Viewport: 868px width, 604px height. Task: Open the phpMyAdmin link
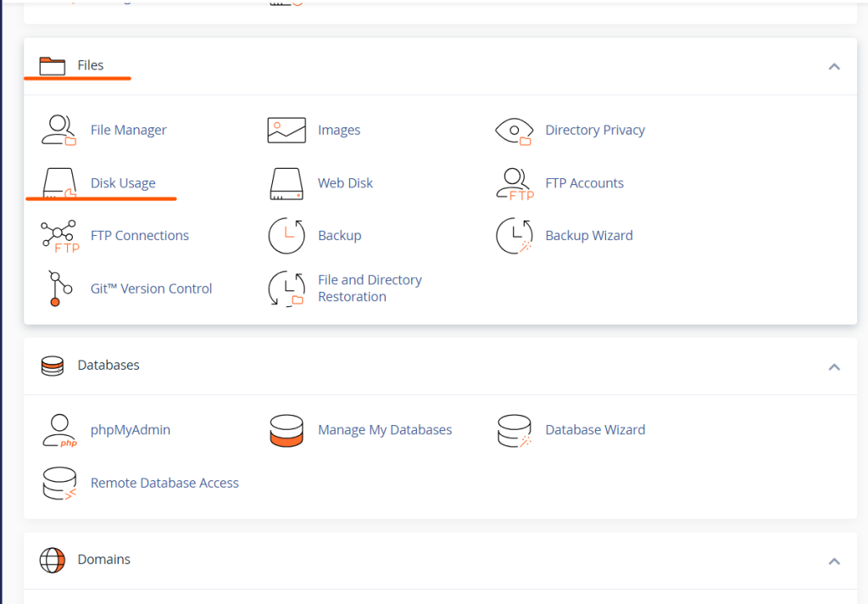[131, 430]
